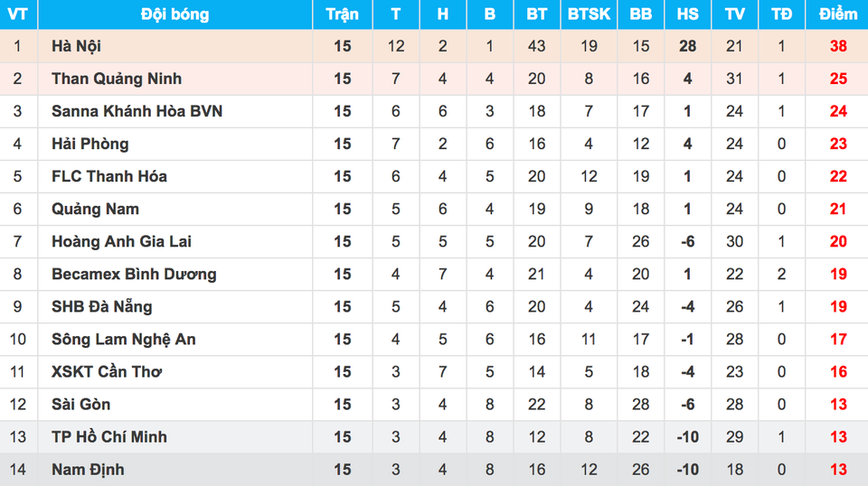Select Hoàng Anh Gia Lai team
Viewport: 868px width, 486px height.
[122, 241]
